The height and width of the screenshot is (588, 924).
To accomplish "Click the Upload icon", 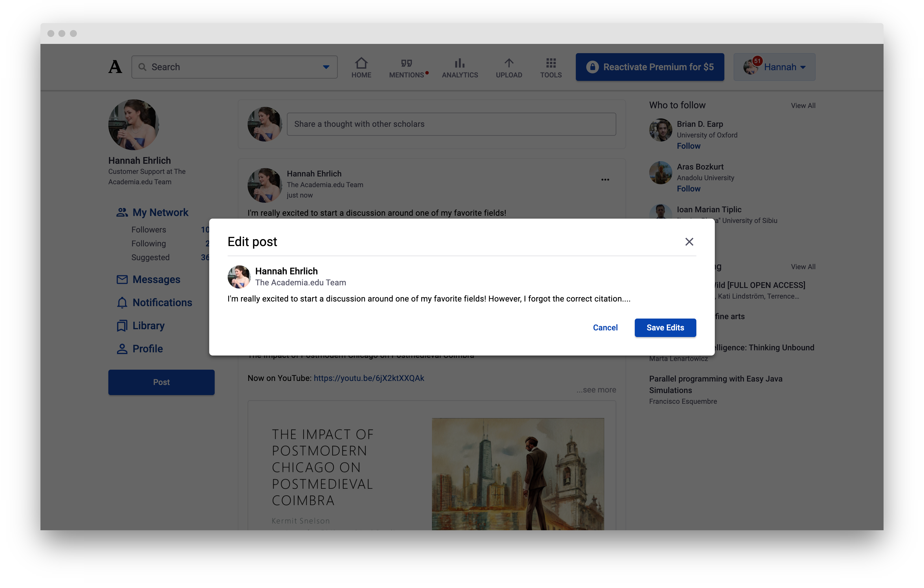I will [x=509, y=64].
